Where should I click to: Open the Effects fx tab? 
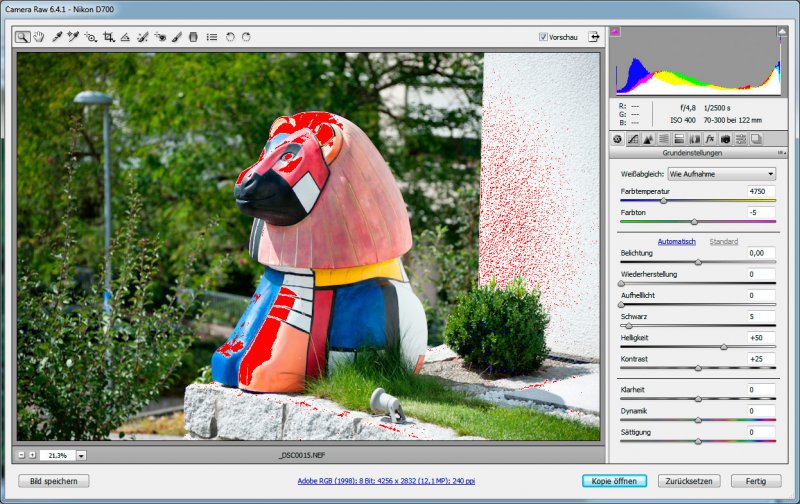click(x=710, y=139)
